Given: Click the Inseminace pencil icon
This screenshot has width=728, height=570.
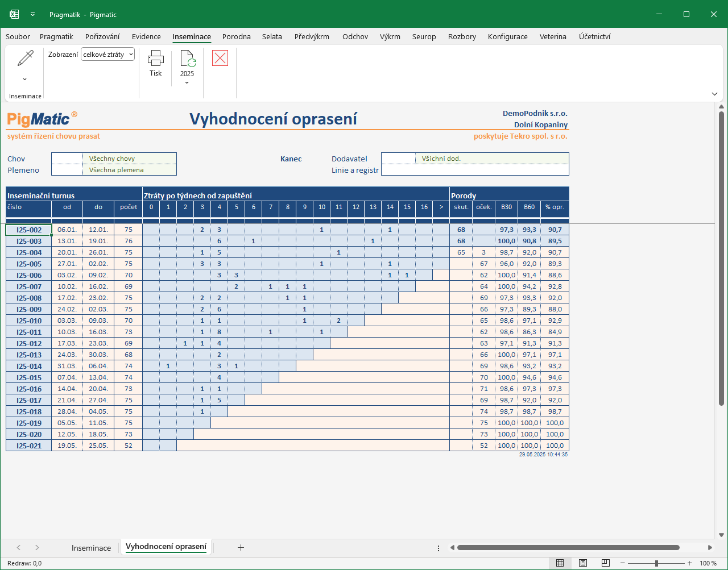Looking at the screenshot, I should pyautogui.click(x=26, y=59).
